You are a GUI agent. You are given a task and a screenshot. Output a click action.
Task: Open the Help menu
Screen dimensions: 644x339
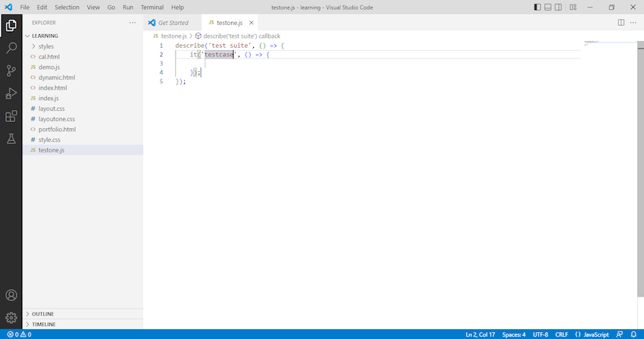(177, 8)
